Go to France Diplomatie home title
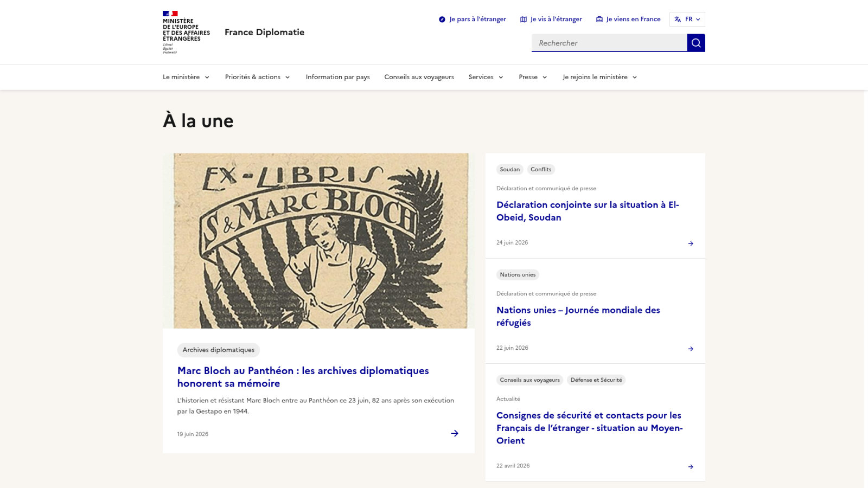Viewport: 868px width, 488px height. (265, 32)
